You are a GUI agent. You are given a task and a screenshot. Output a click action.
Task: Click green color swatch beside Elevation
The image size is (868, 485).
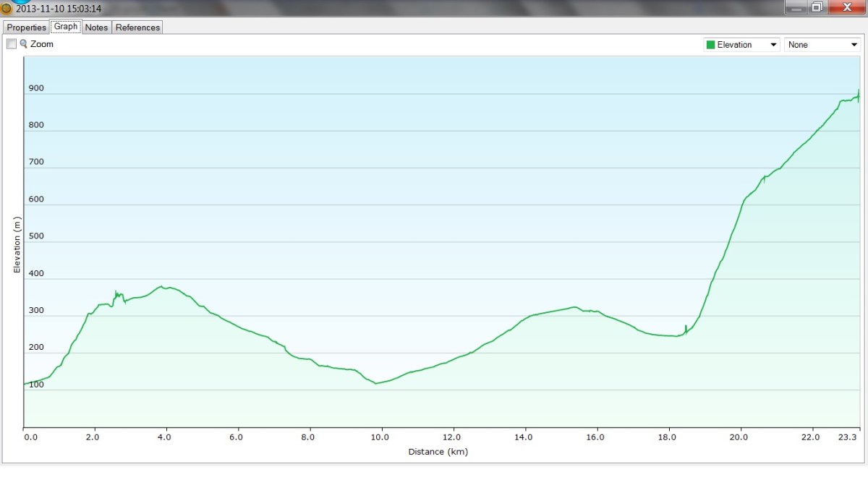(x=710, y=45)
